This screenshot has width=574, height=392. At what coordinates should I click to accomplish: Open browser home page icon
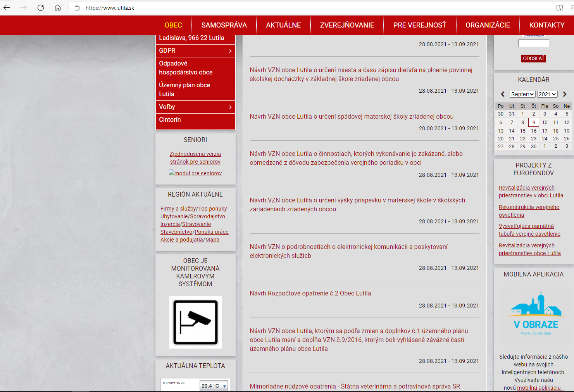[x=58, y=8]
